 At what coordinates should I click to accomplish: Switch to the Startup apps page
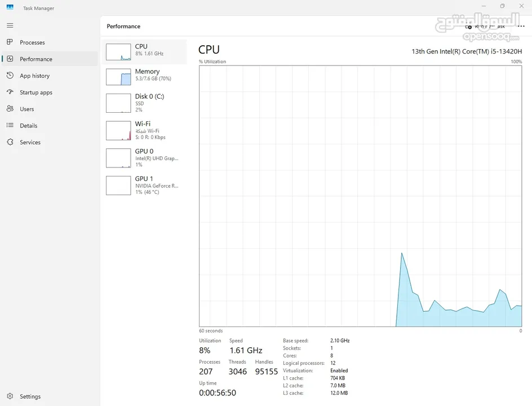point(36,92)
